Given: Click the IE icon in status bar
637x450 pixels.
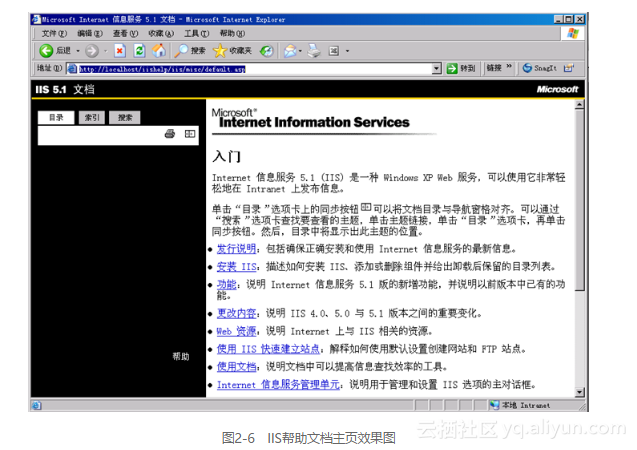Looking at the screenshot, I should 37,405.
